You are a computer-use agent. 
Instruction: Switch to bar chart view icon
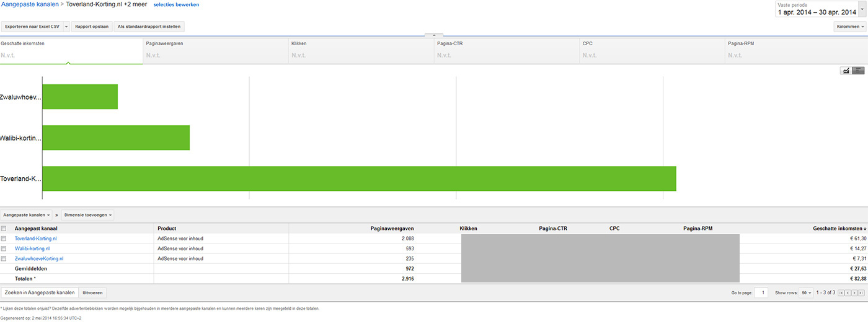pyautogui.click(x=859, y=71)
